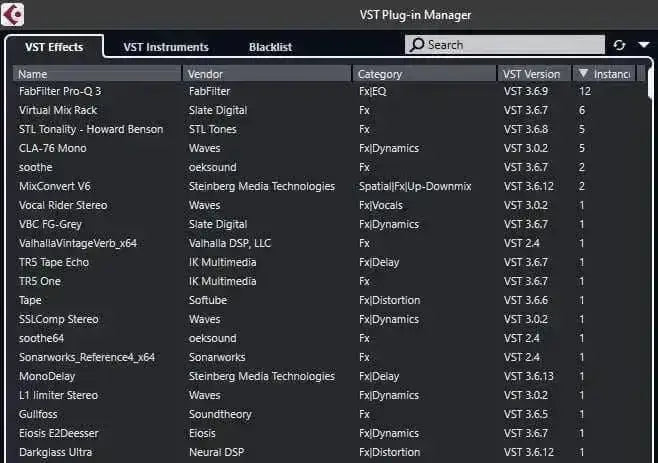Image resolution: width=658 pixels, height=463 pixels.
Task: Open the Blacklist tab
Action: pyautogui.click(x=271, y=47)
